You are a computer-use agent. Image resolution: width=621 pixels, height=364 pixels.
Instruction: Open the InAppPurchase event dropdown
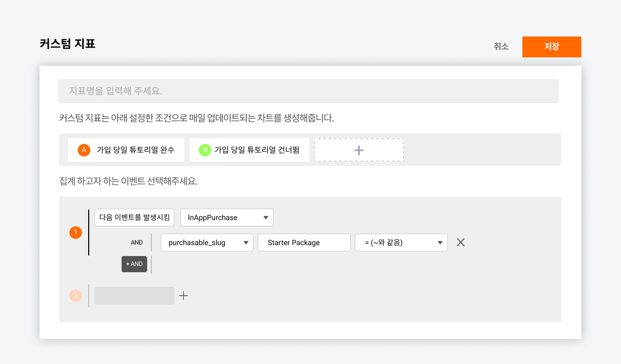(x=226, y=217)
